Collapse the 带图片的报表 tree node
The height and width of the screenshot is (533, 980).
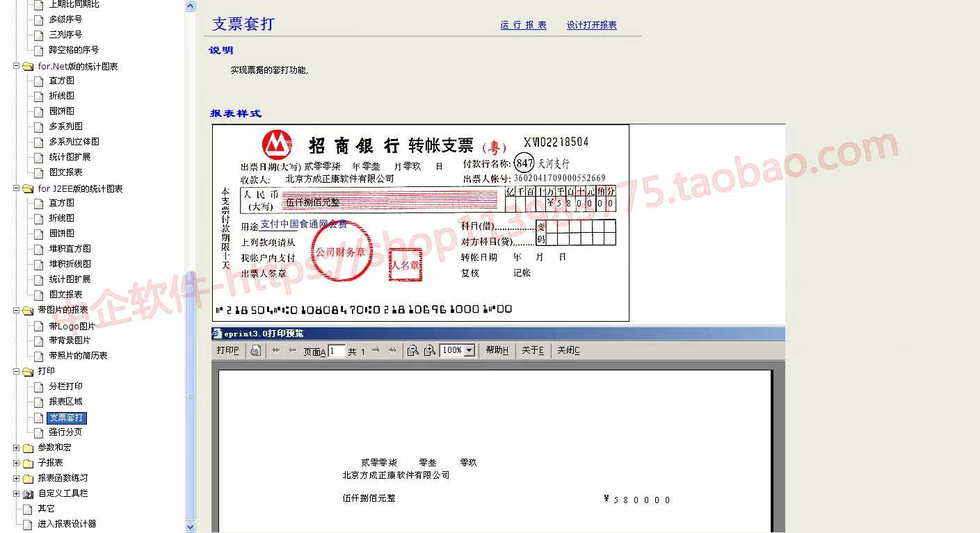(x=17, y=311)
